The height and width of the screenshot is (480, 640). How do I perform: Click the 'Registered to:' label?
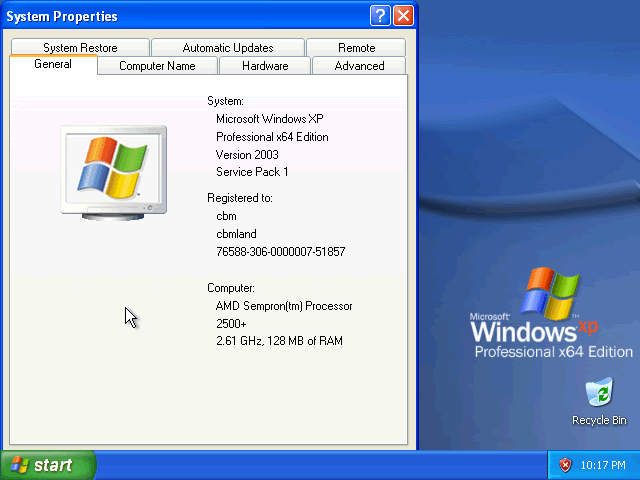(240, 198)
